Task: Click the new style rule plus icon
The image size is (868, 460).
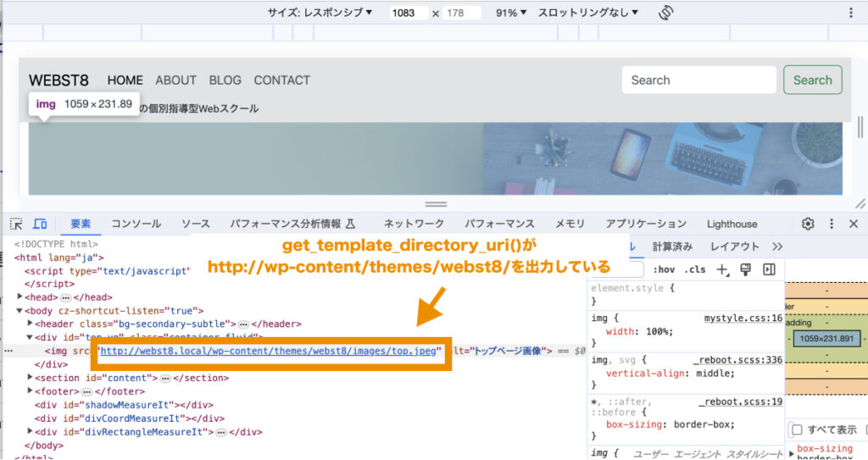Action: coord(722,269)
